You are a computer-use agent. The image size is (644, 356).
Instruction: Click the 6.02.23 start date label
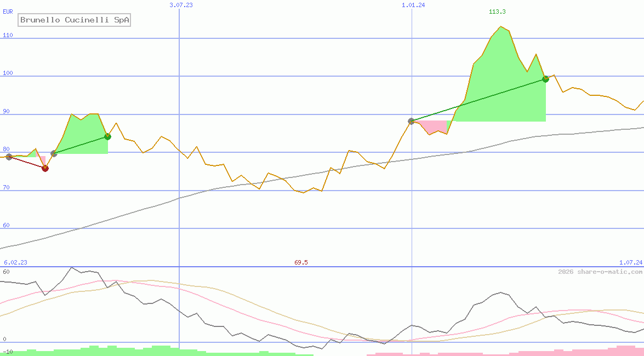(15, 262)
